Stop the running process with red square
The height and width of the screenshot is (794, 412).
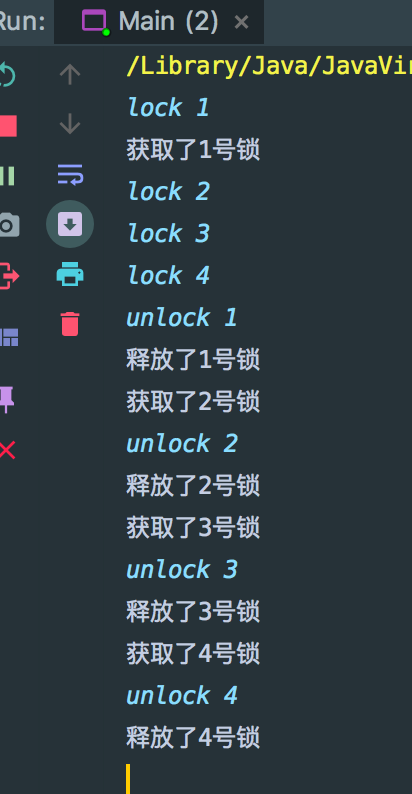click(8, 126)
